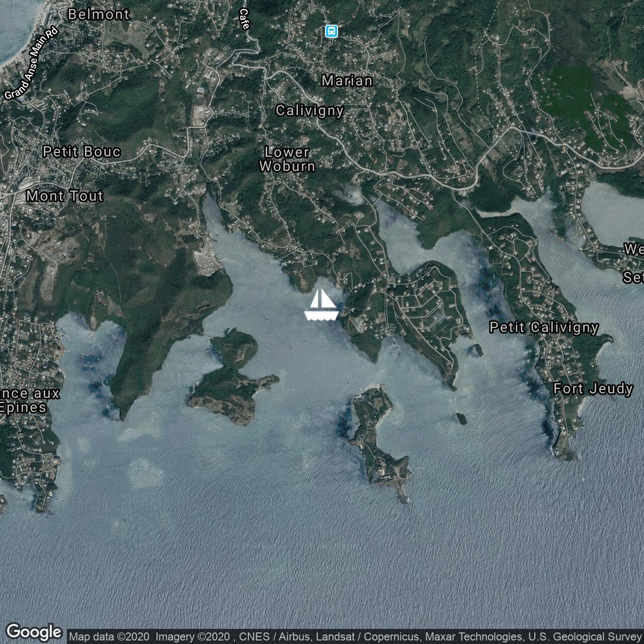Select the Petit Calivigny label
The height and width of the screenshot is (644, 644).
coord(544,328)
